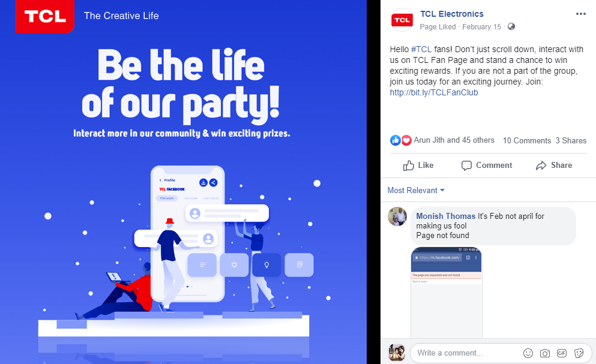Viewport: 596px width, 364px height.
Task: Expand the Most Relevant comment sorting dropdown
Action: 416,190
